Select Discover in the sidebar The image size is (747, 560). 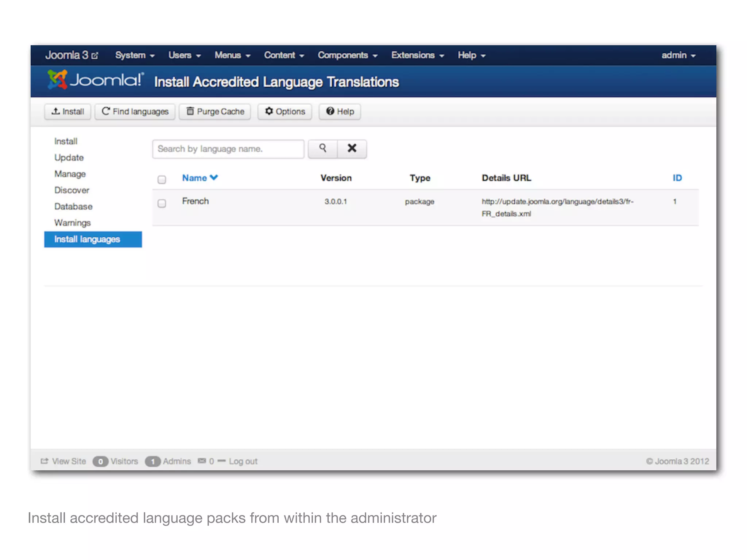point(72,190)
